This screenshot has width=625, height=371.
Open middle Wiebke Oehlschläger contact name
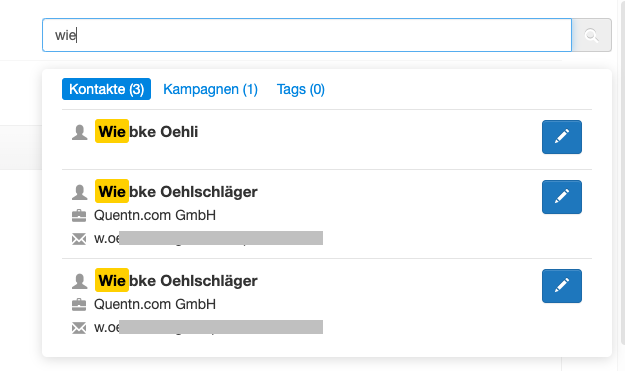176,192
